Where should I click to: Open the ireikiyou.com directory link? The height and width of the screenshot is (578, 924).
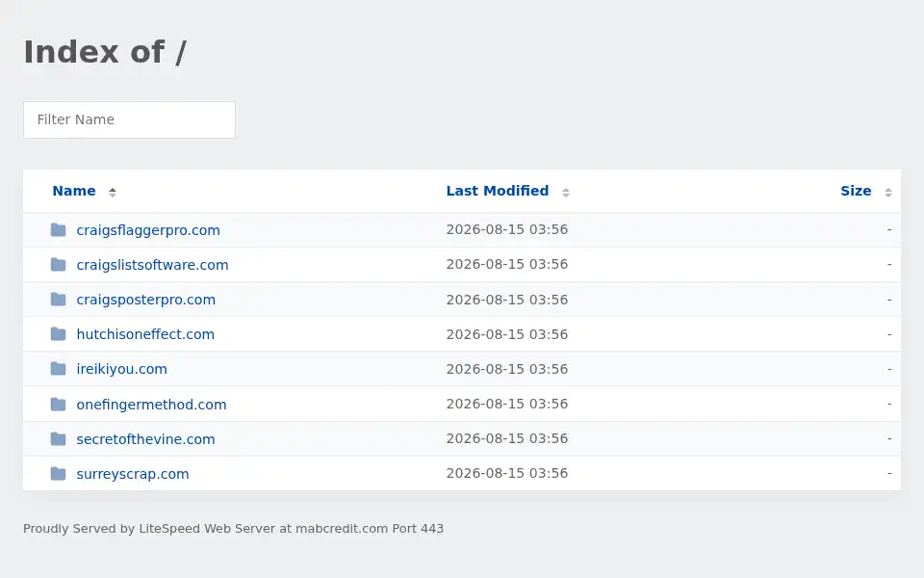click(x=121, y=369)
